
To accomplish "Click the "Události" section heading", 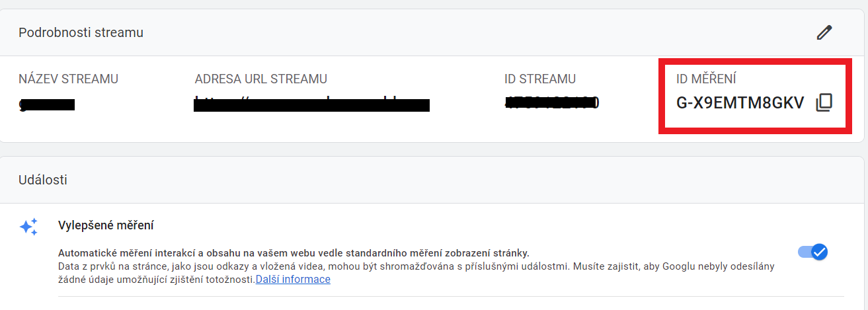I will tap(43, 179).
